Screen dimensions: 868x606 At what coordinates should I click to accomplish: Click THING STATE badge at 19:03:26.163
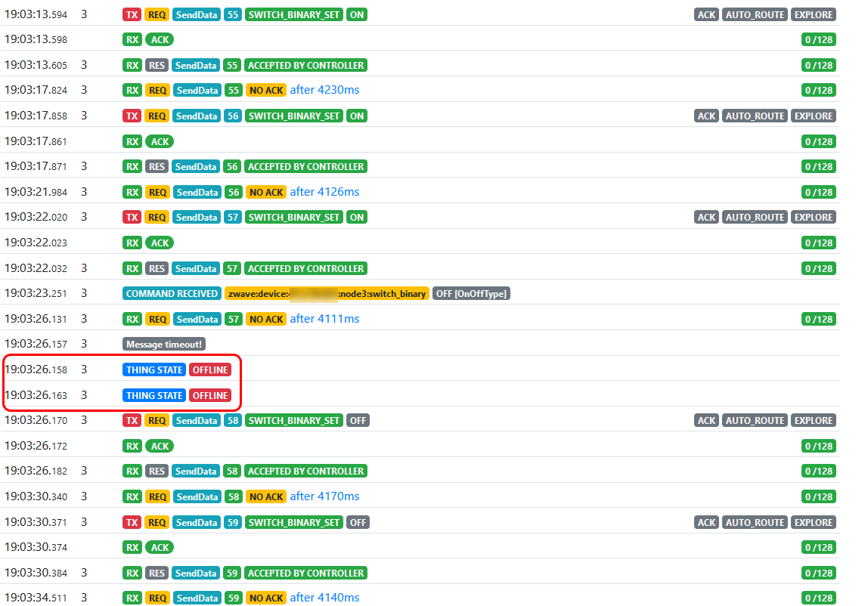(154, 395)
